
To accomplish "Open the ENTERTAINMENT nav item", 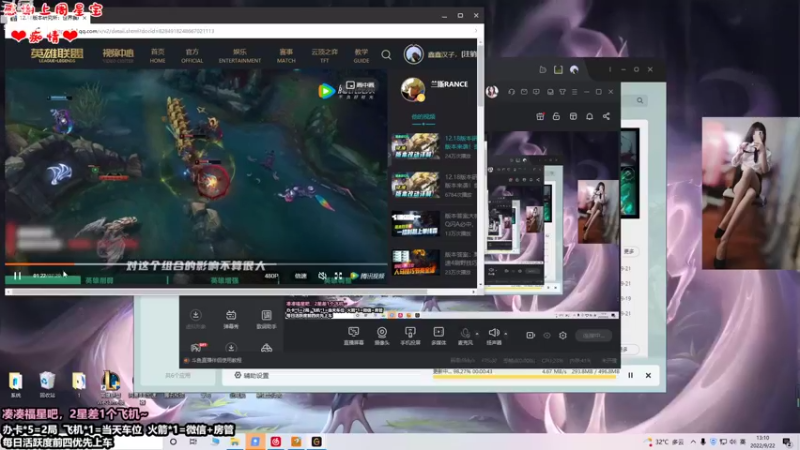I will point(240,56).
